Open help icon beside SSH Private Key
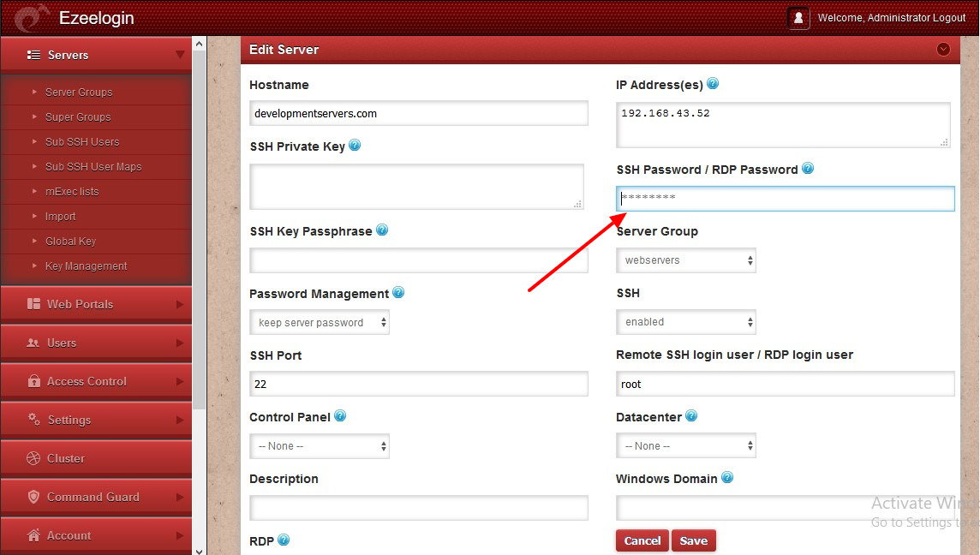Screen dimensions: 980x555 point(355,145)
